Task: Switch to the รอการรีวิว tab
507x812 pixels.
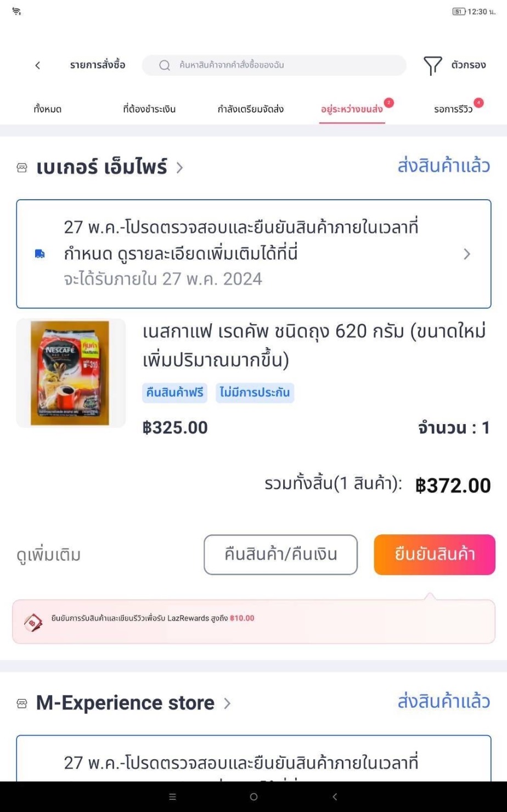Action: click(x=453, y=109)
